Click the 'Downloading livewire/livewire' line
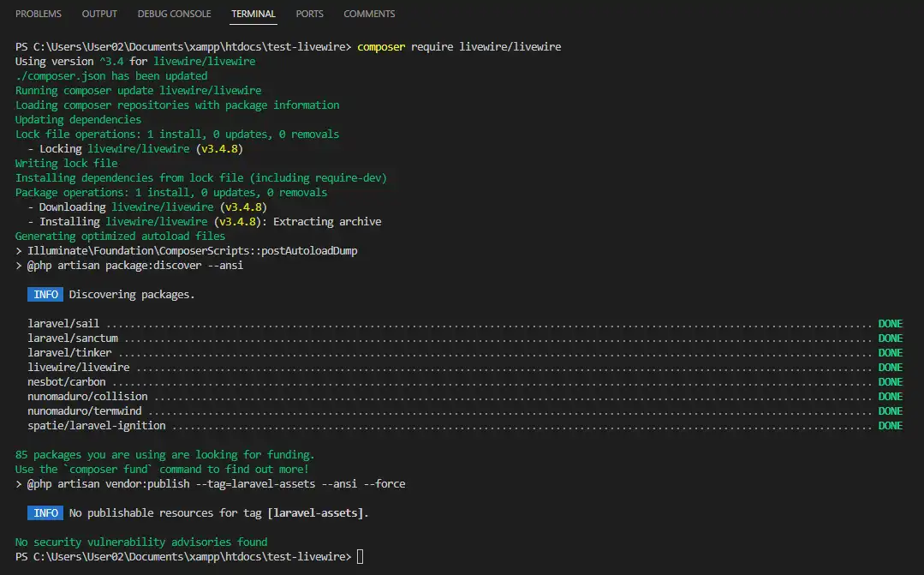Image resolution: width=924 pixels, height=575 pixels. pyautogui.click(x=147, y=207)
